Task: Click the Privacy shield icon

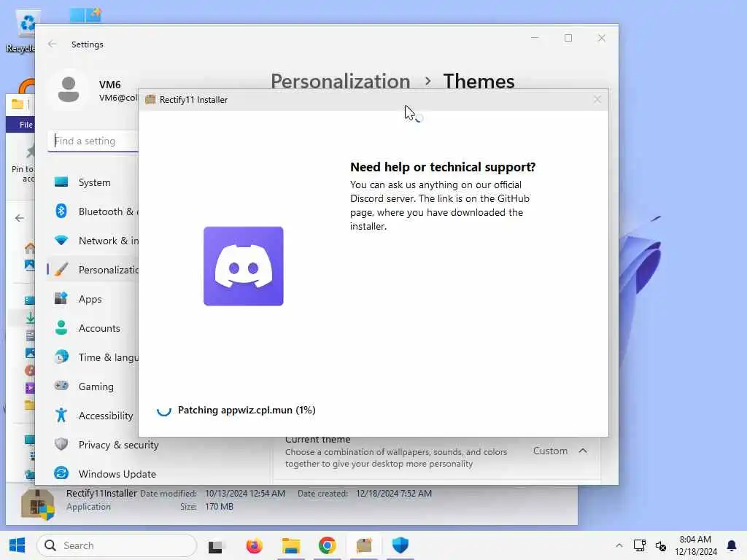Action: click(61, 444)
